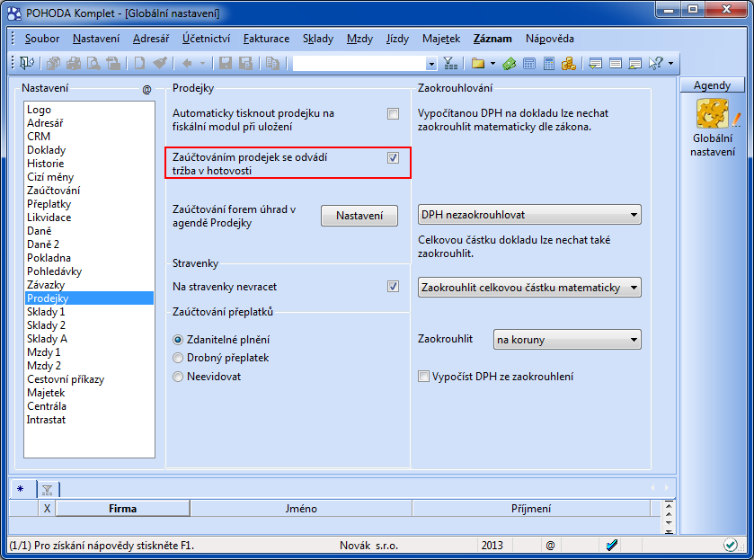Click the green check icon in status bar corner
Viewport: 754px width, 560px height.
(x=731, y=545)
